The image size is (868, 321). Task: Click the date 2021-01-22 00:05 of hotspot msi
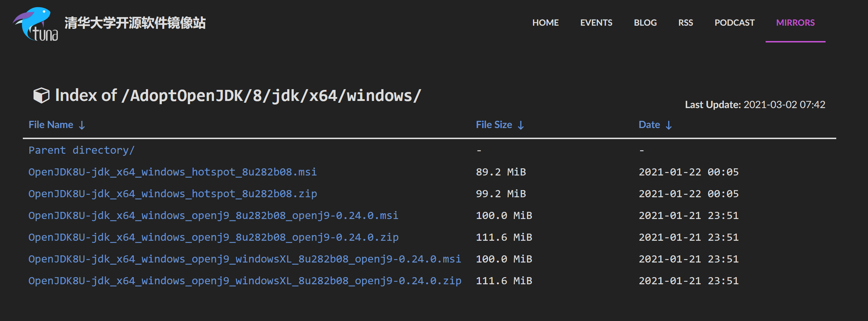(x=689, y=172)
